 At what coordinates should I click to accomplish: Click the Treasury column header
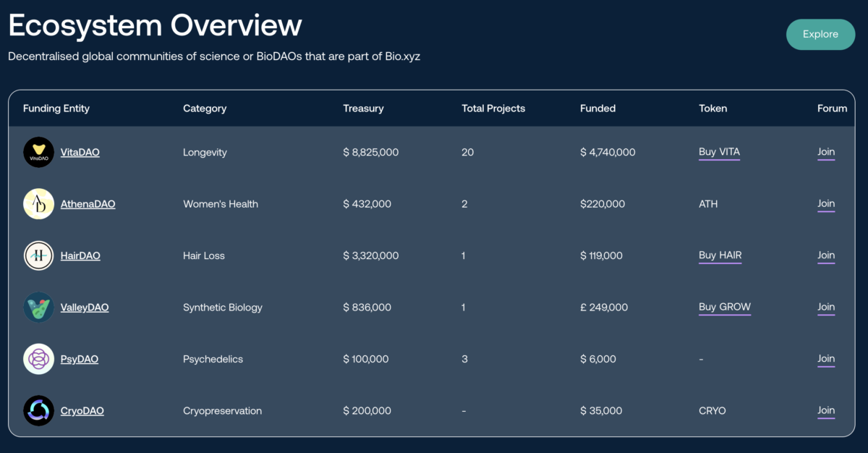(363, 109)
